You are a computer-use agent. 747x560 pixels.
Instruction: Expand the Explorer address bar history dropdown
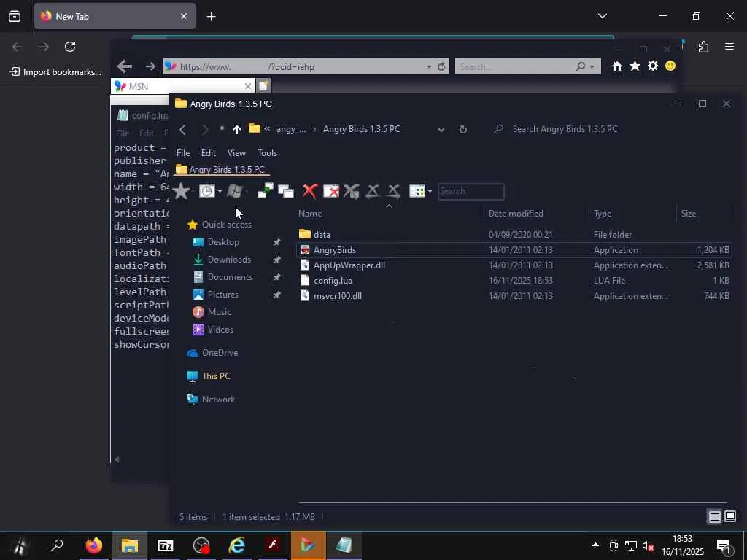point(441,130)
